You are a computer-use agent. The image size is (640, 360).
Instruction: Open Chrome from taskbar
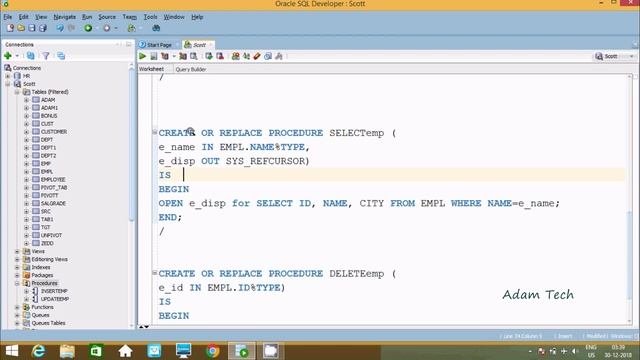[x=212, y=351]
